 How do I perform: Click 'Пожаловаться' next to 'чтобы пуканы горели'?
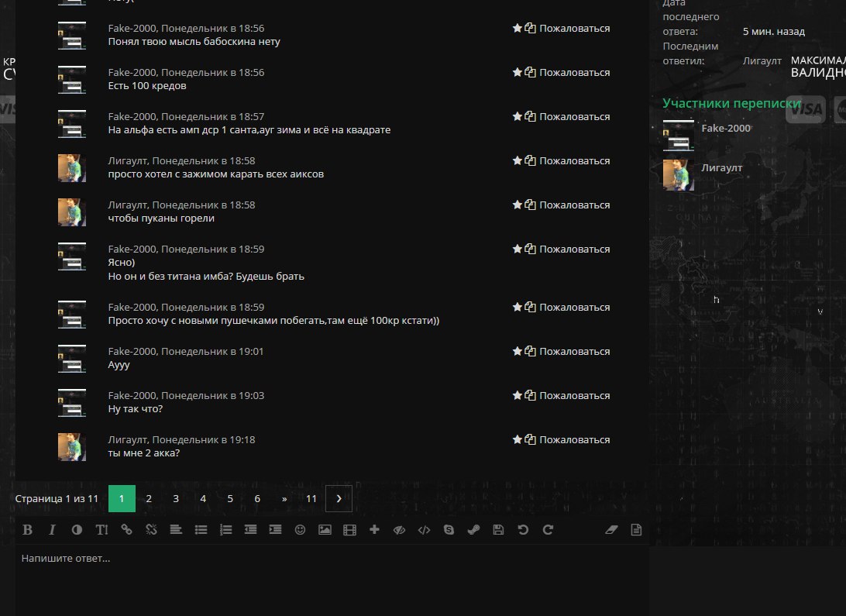(x=575, y=205)
